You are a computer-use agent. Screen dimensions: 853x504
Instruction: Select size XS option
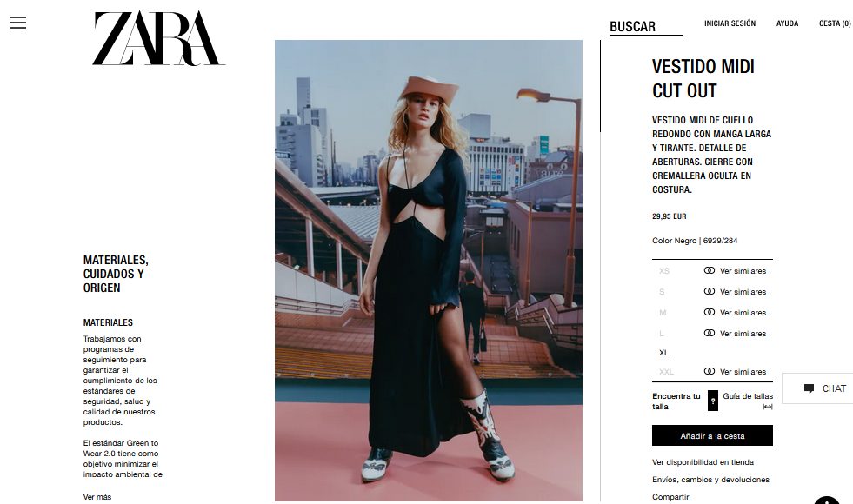664,271
